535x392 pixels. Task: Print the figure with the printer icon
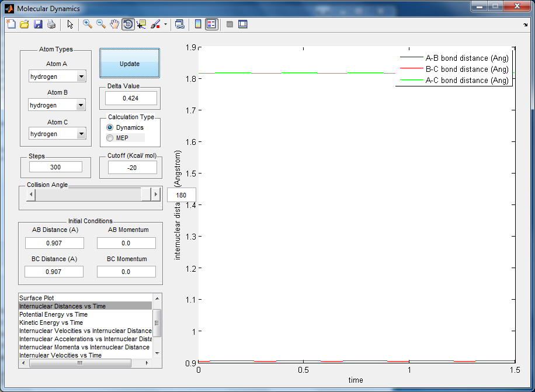pos(51,24)
